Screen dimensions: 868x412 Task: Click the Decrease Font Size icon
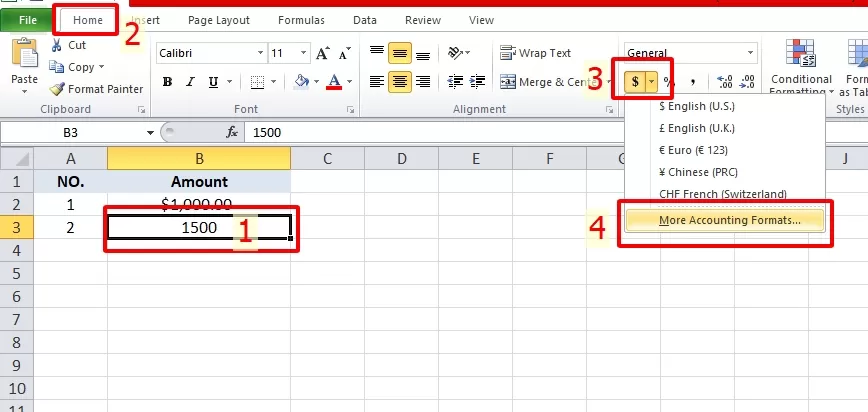[x=344, y=53]
